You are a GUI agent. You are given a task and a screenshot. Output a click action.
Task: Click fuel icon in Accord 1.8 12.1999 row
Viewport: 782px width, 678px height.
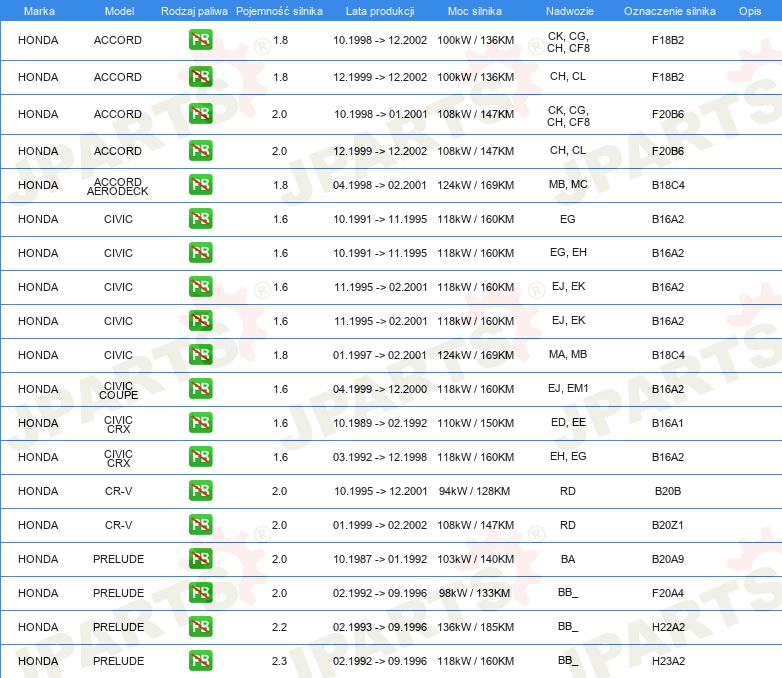[200, 77]
